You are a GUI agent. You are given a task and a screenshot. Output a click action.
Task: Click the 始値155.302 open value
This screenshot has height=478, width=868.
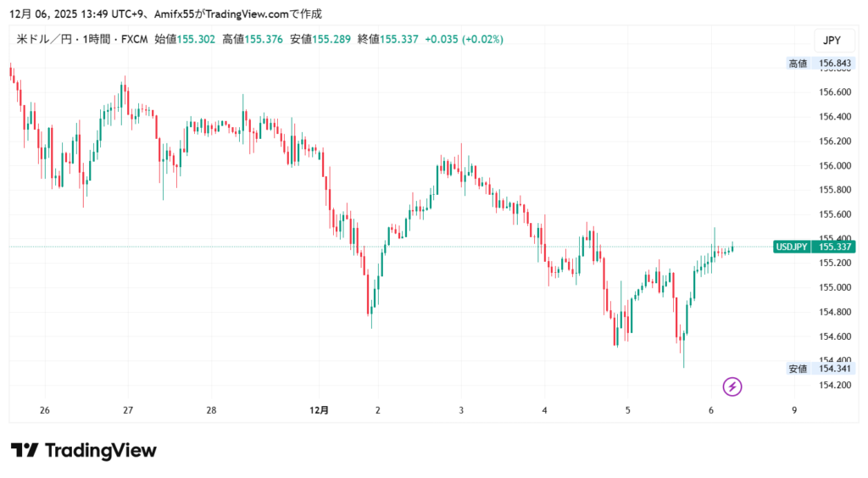tap(185, 39)
